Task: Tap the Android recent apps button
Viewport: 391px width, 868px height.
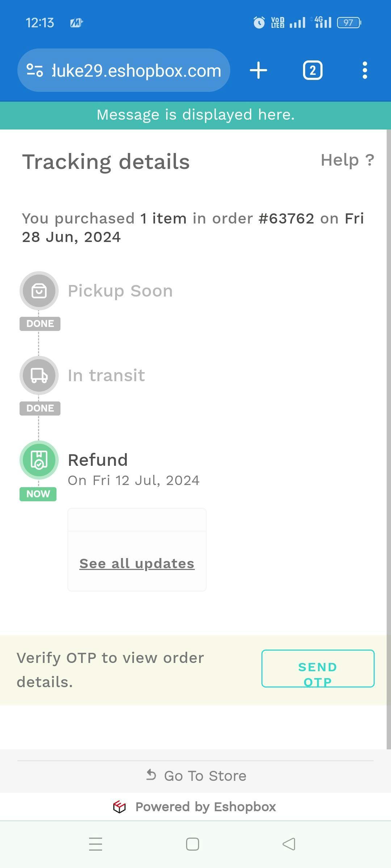Action: (96, 844)
